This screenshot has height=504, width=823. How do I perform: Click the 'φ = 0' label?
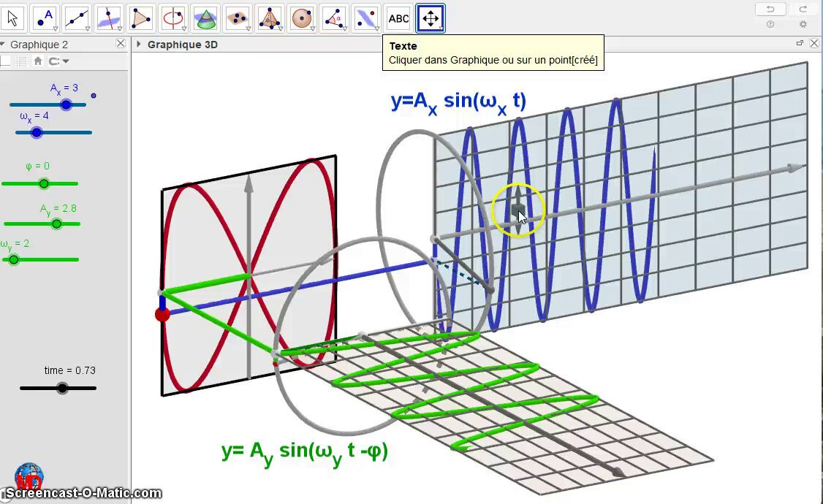tap(37, 167)
